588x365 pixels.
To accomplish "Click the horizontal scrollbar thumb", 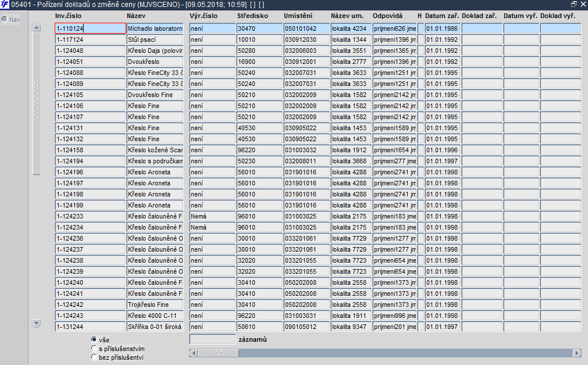I will coord(218,353).
